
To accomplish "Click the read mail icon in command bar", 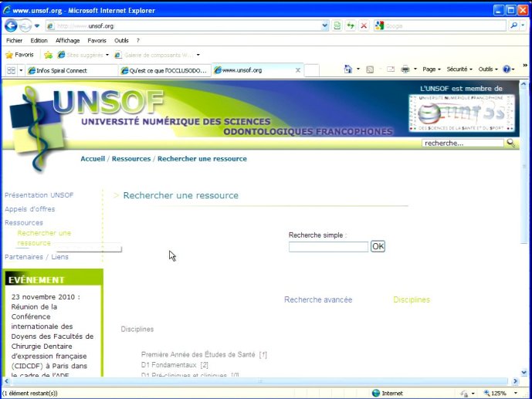I will coord(391,69).
